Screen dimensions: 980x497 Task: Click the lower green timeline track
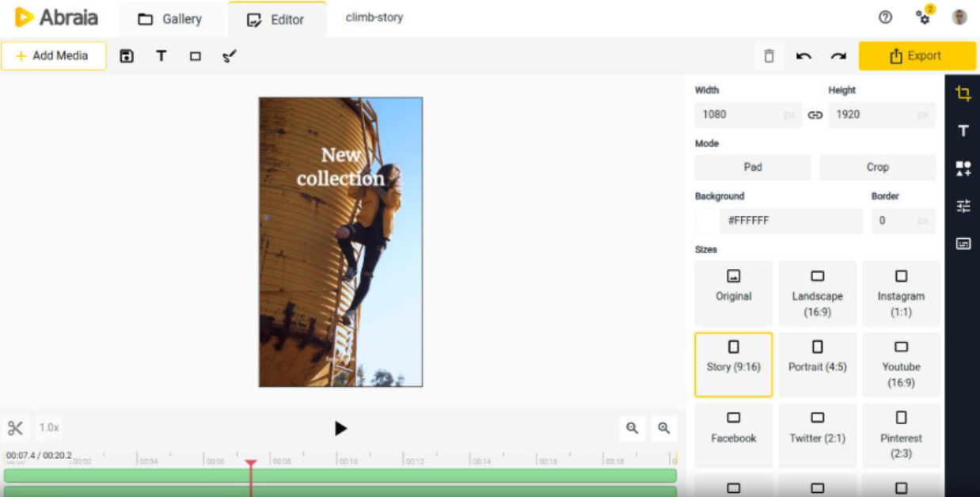tap(340, 491)
